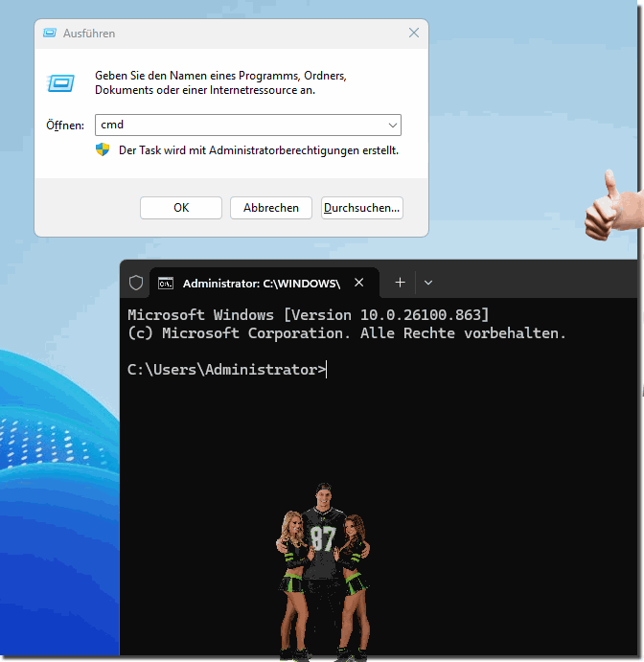The image size is (644, 662).
Task: Focus the Öffnen input field containing cmd
Action: click(x=248, y=125)
